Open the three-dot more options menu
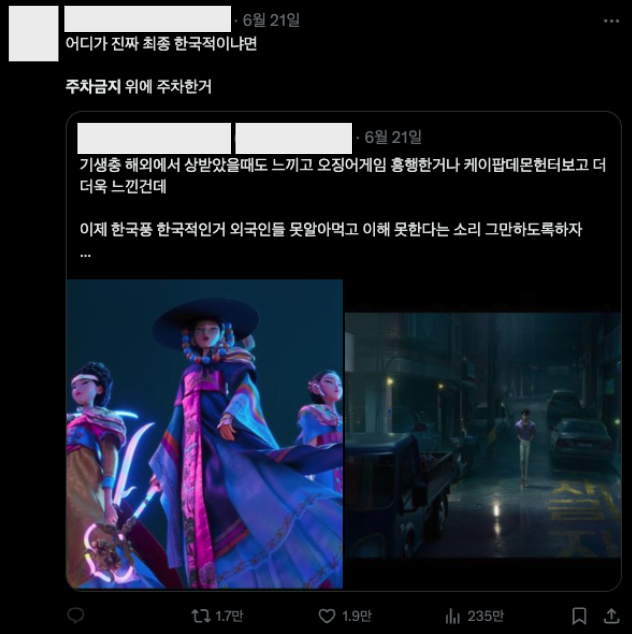Viewport: 632px width, 634px height. point(611,21)
